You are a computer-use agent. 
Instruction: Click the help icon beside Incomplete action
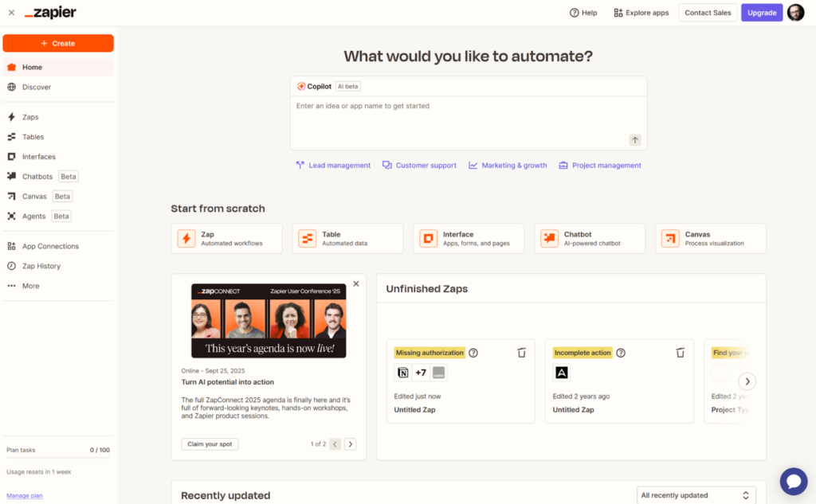pos(621,353)
